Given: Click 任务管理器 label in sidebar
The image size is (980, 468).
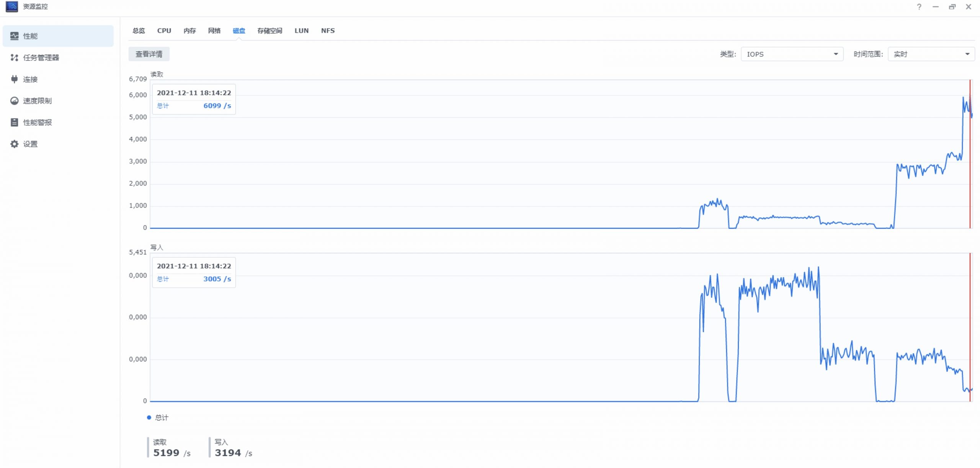Looking at the screenshot, I should [41, 57].
